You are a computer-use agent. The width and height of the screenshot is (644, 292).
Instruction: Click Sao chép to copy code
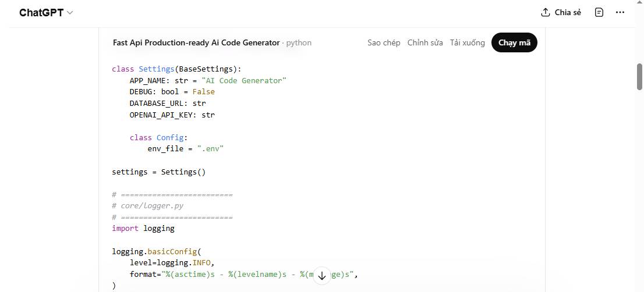pos(384,42)
